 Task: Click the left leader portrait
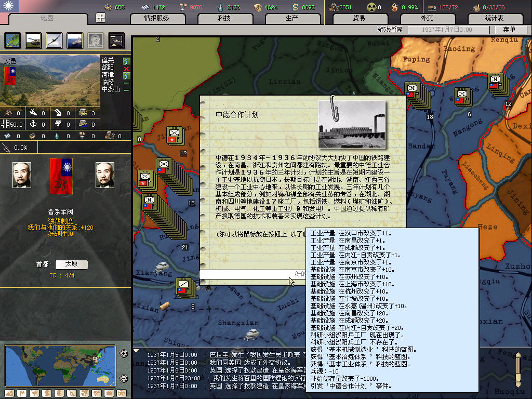click(22, 175)
